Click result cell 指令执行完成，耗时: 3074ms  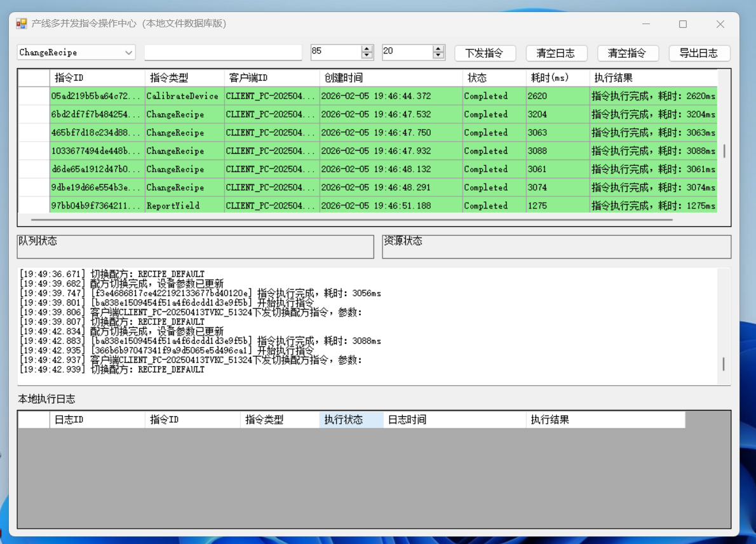653,187
